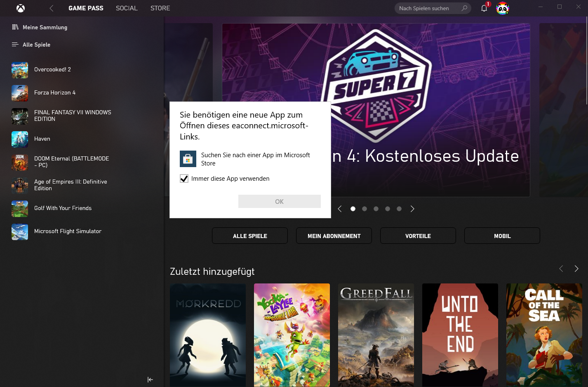Viewport: 588px width, 387px height.
Task: Open Overcooked! 2 game icon
Action: pos(20,70)
